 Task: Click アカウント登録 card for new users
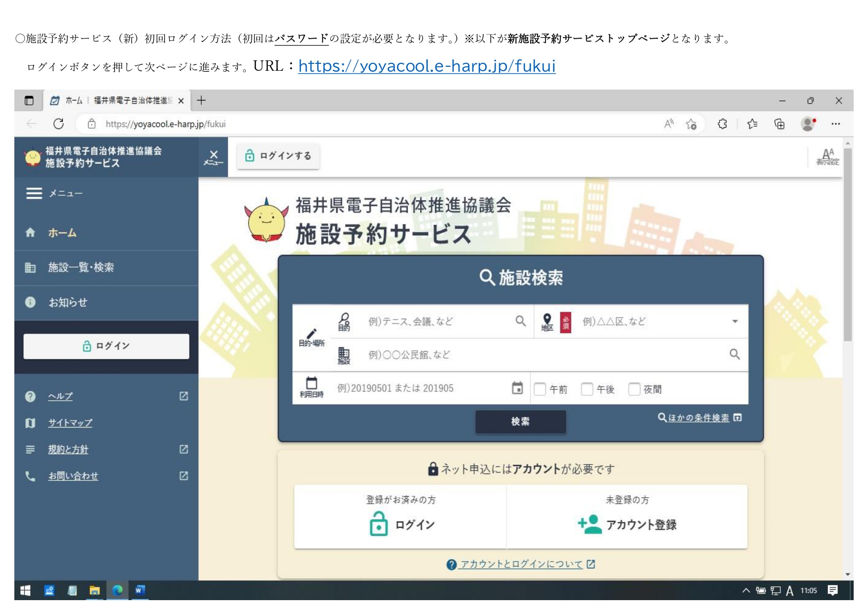pyautogui.click(x=627, y=517)
